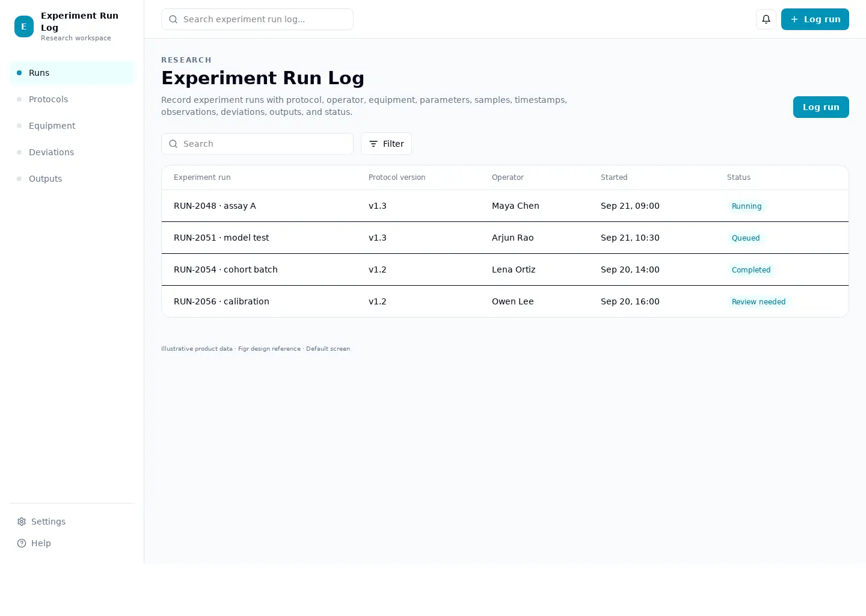Viewport: 866px width, 616px height.
Task: Click the Sep 21, 10:30 start time
Action: (x=630, y=238)
